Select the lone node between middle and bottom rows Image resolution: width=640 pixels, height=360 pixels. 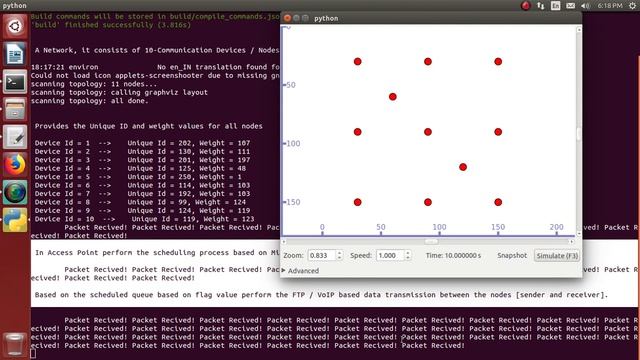coord(463,167)
